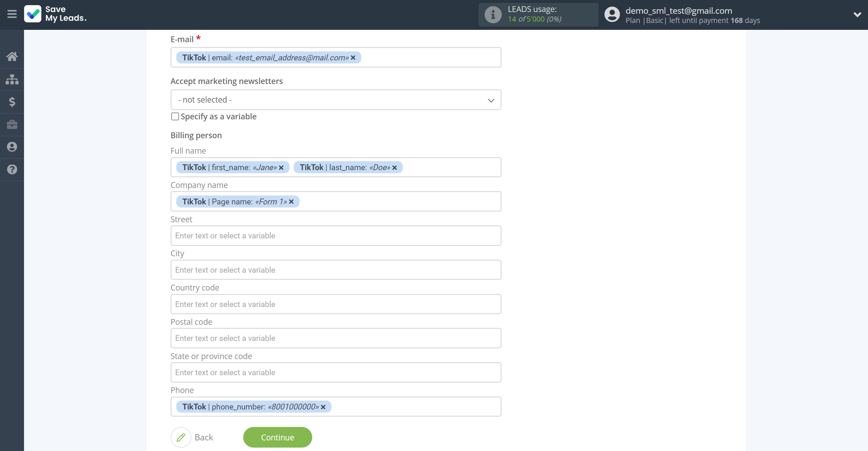
Task: Remove the TikTok email variable tag
Action: (x=353, y=58)
